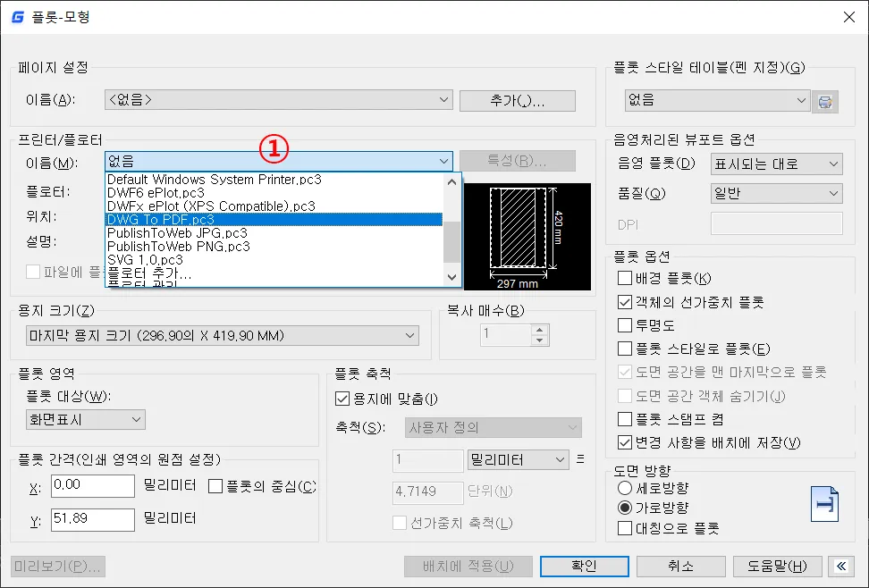Open the 음영 플롯 dropdown

click(776, 164)
